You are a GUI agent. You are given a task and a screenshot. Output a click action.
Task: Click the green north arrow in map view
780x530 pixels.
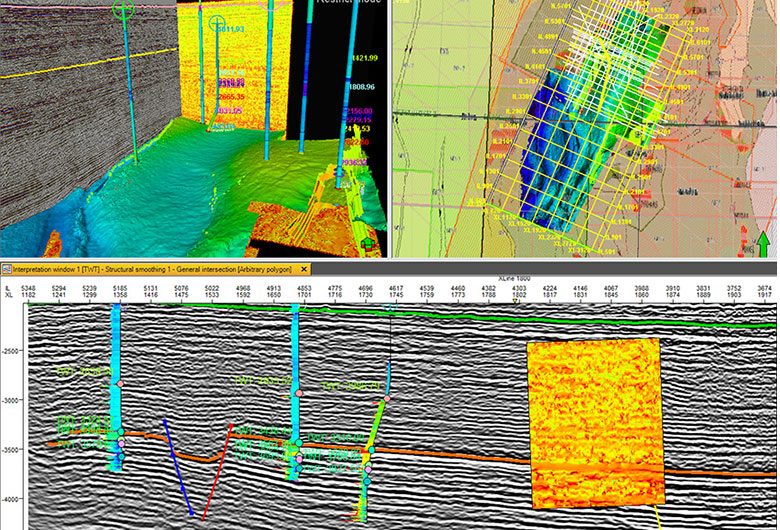pyautogui.click(x=764, y=245)
